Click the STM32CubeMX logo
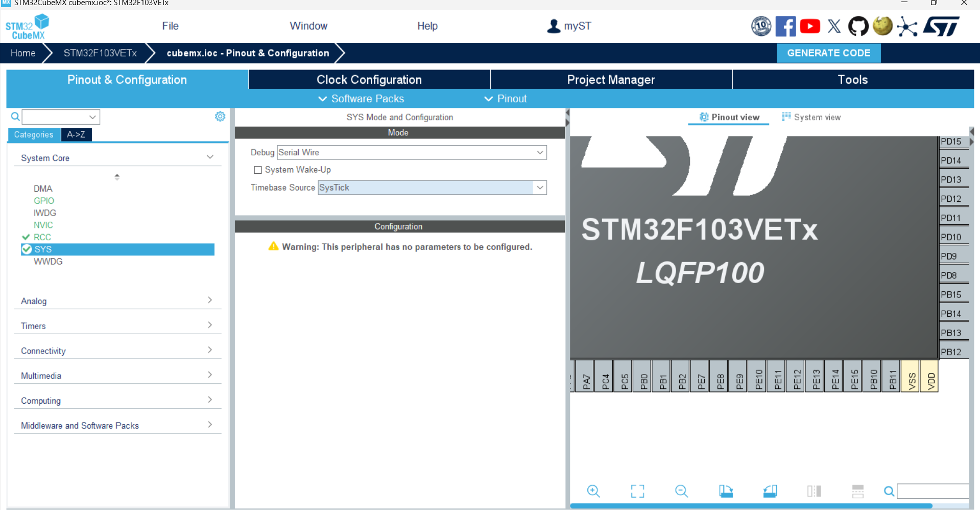 (x=27, y=27)
